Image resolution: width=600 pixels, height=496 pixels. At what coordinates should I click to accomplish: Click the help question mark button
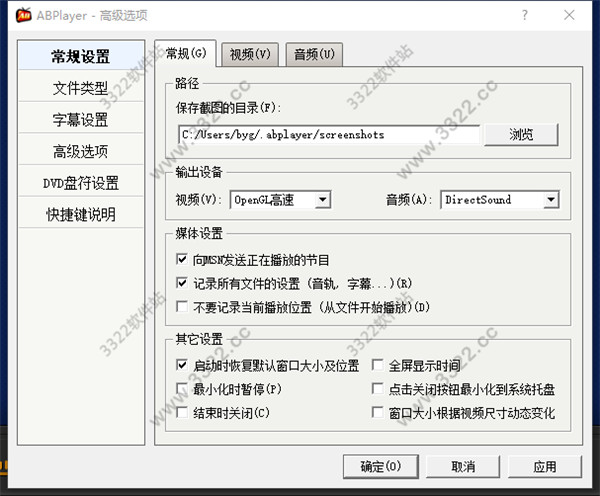tap(525, 15)
